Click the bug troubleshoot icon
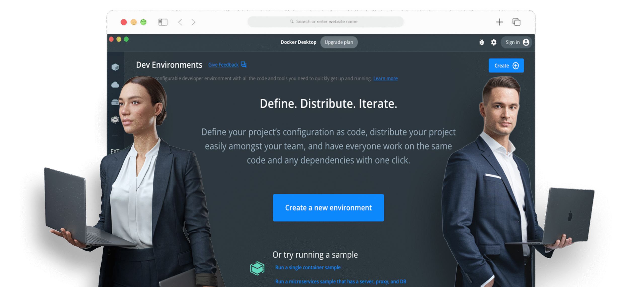The height and width of the screenshot is (287, 644). pos(481,42)
